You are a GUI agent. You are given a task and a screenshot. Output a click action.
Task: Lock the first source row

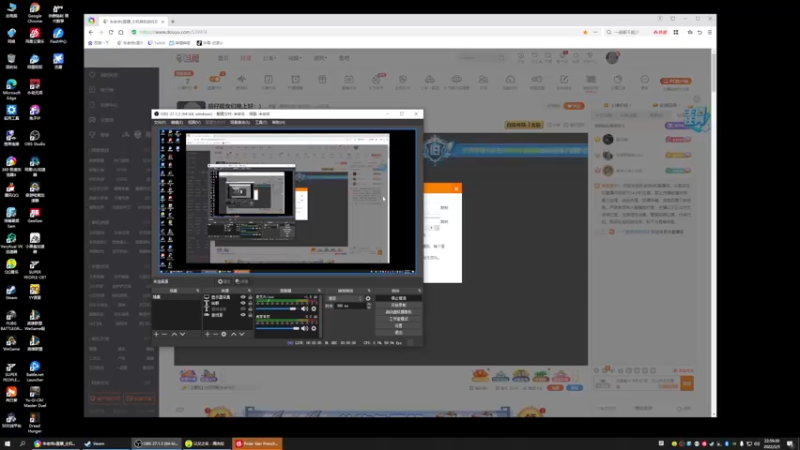[250, 297]
